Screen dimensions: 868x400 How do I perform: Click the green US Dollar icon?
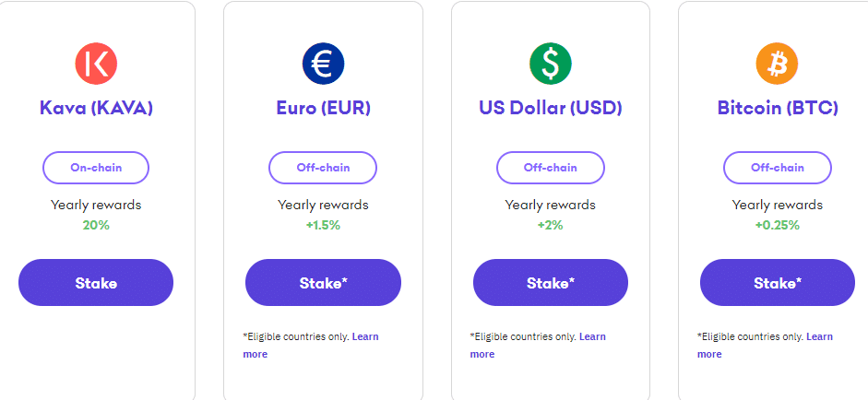point(550,63)
